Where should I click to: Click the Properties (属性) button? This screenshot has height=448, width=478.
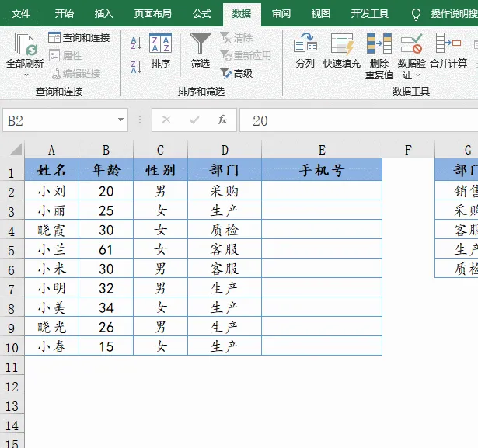click(x=65, y=55)
